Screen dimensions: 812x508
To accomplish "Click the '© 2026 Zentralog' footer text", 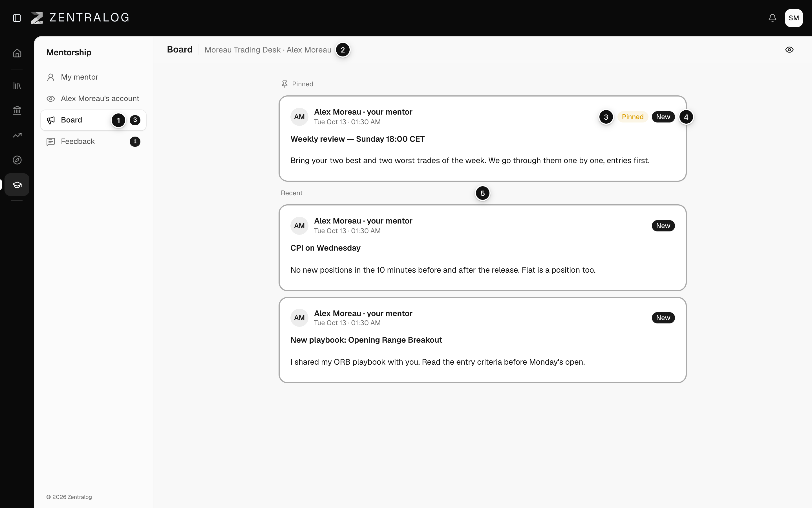I will coord(69,497).
